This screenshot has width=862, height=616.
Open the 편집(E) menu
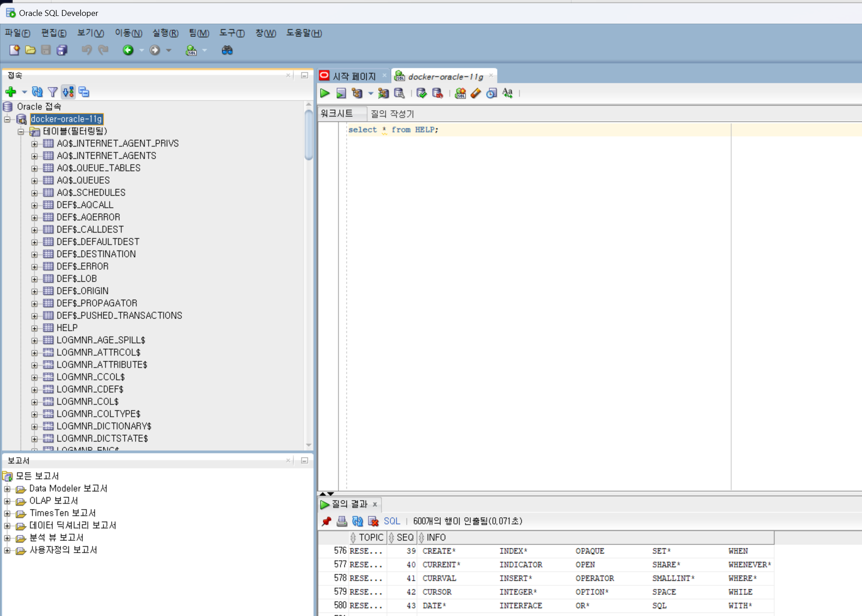54,33
